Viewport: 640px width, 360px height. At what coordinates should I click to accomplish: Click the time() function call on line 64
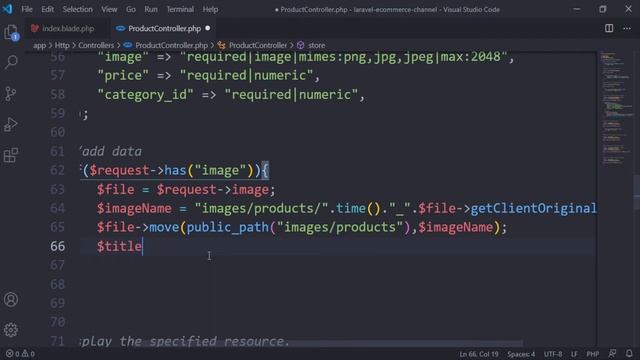click(358, 208)
